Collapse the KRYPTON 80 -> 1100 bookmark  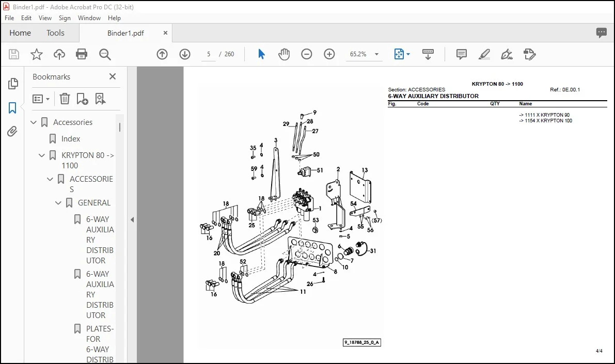click(42, 155)
